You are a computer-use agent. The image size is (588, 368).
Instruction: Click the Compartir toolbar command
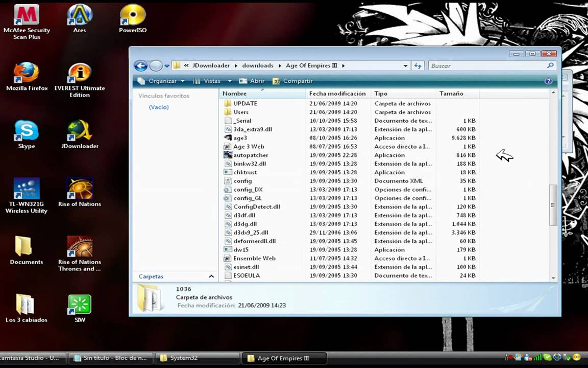pos(292,81)
